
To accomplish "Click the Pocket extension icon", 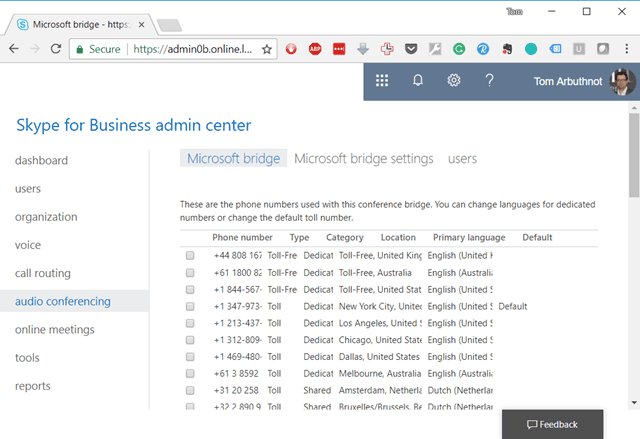I will [411, 49].
